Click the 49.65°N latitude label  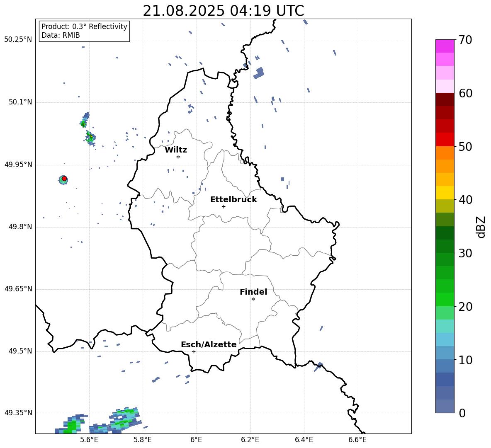tap(18, 289)
